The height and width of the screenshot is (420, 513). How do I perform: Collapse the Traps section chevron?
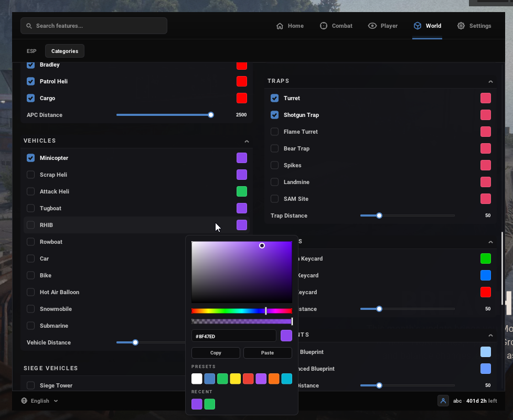[x=490, y=81]
